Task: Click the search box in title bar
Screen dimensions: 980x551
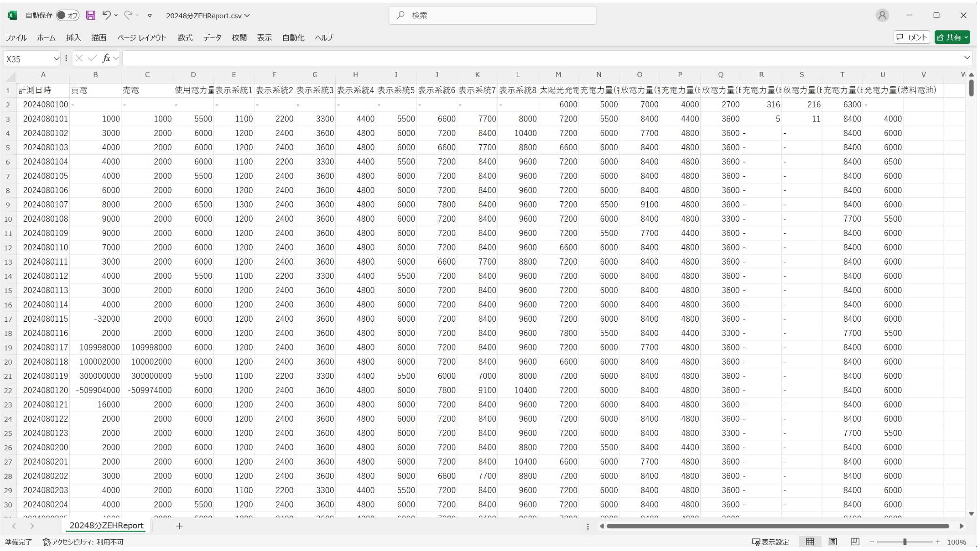Action: 492,15
